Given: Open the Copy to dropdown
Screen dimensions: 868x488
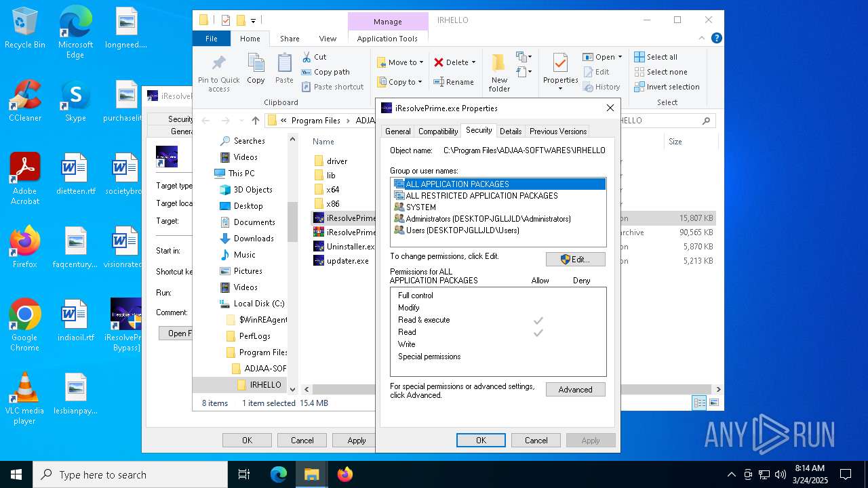Looking at the screenshot, I should (399, 82).
